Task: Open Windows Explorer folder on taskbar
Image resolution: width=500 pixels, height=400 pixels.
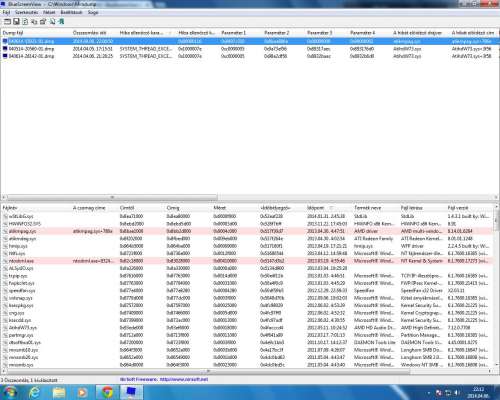Action: pos(59,392)
